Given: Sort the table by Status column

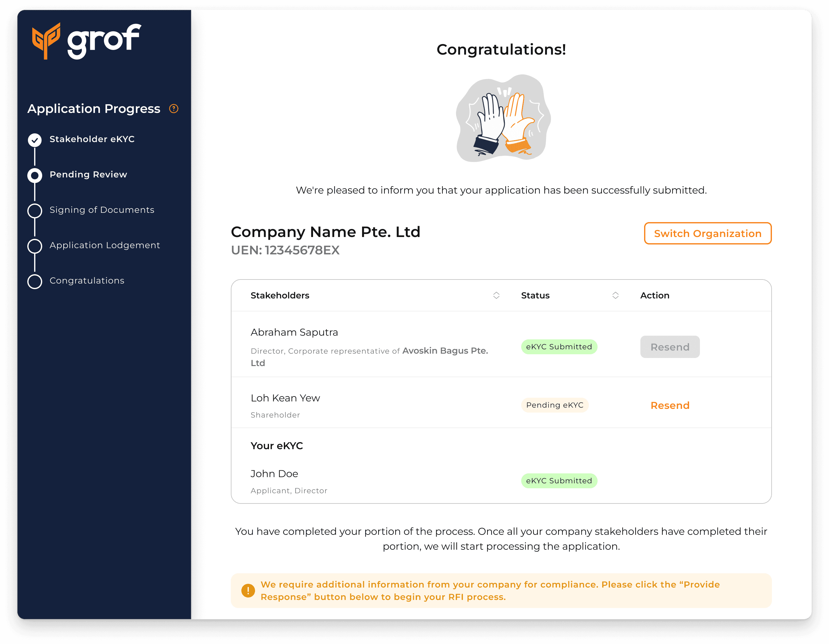Looking at the screenshot, I should click(x=615, y=295).
